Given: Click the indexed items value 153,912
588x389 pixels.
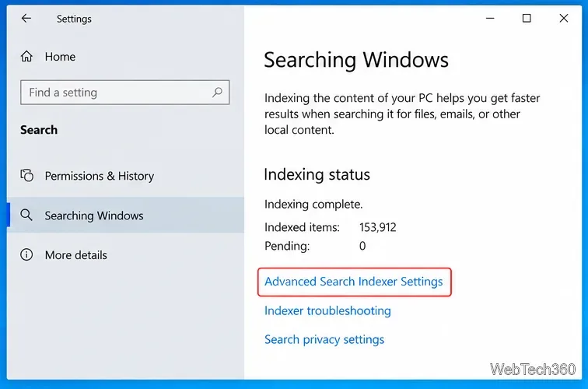Looking at the screenshot, I should 378,227.
